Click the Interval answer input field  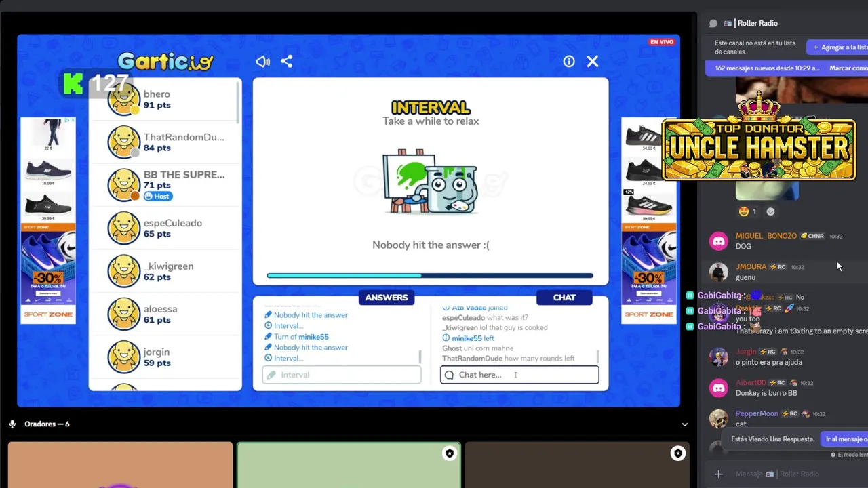pos(342,375)
